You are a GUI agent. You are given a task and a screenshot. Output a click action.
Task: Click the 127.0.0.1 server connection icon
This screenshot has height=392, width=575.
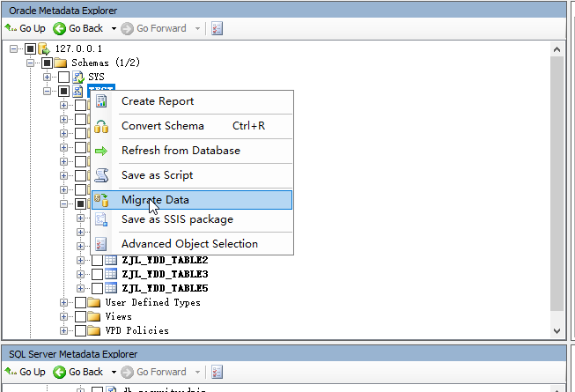coord(44,48)
